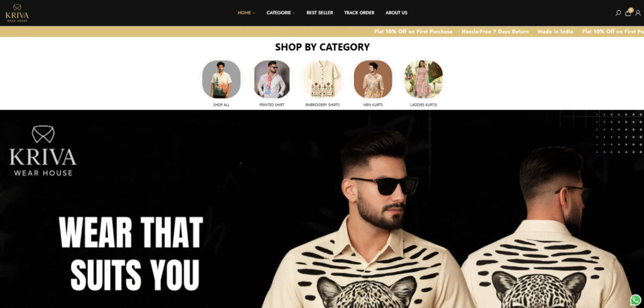Viewport: 644px width, 308px height.
Task: Open the Best Seller menu item
Action: point(319,13)
